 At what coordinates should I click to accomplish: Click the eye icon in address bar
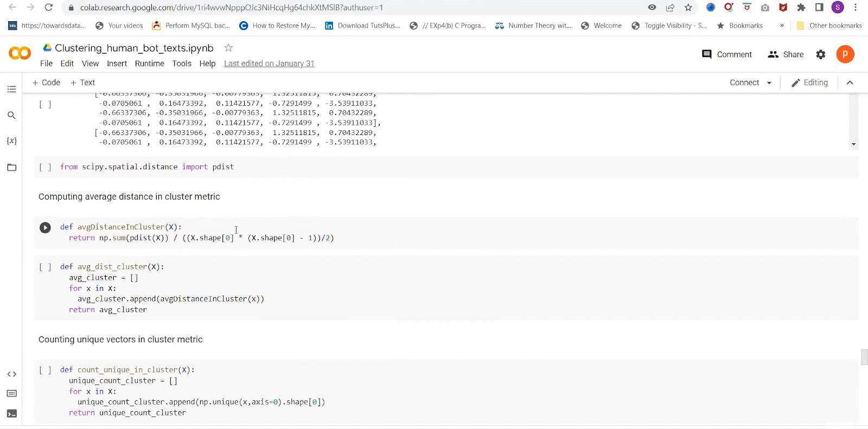pos(652,8)
